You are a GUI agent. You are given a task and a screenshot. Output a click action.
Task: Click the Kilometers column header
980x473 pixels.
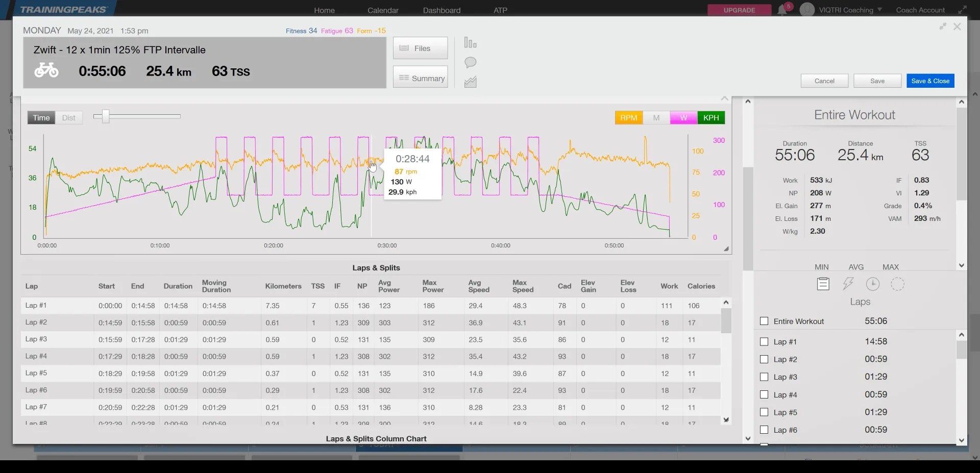[x=283, y=286]
